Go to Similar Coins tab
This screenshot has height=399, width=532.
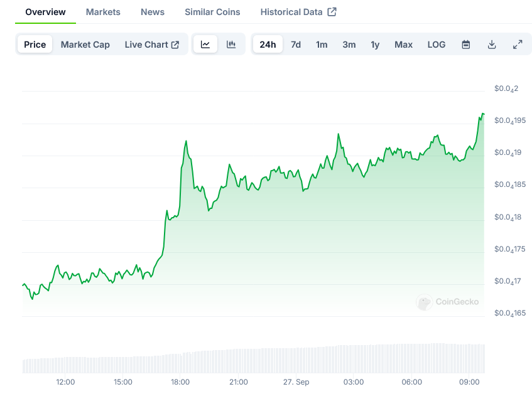tap(212, 12)
